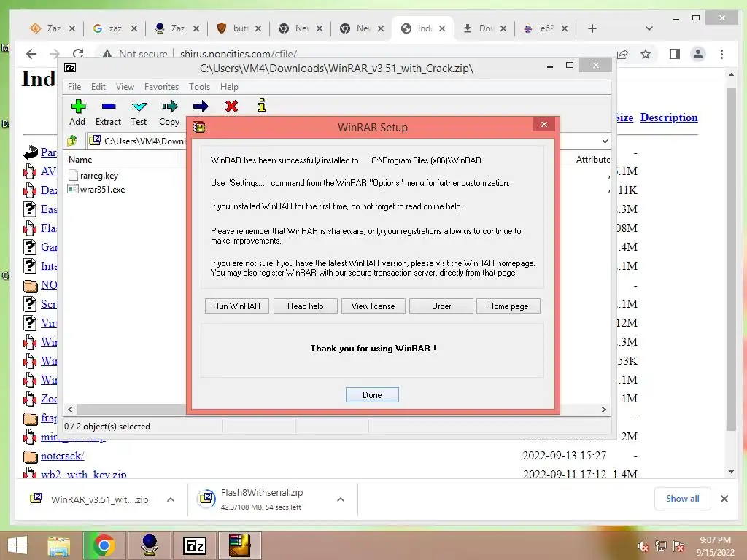
Task: Click Chrome reload page icon
Action: click(79, 52)
